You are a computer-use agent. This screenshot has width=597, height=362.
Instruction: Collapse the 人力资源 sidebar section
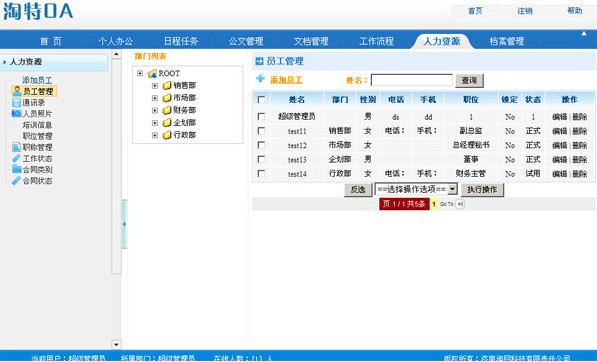pos(54,62)
